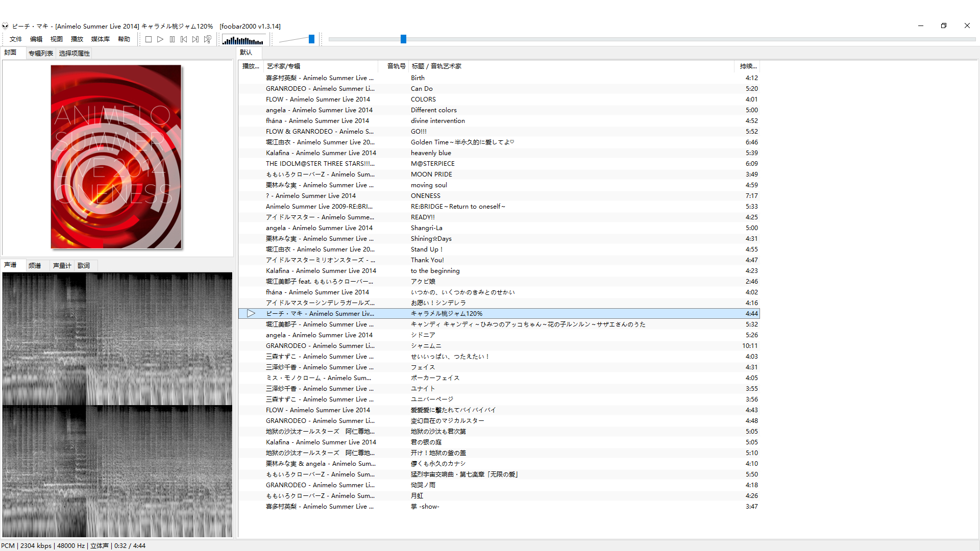Screen dimensions: 980x551
Task: Click the spectrogram display panel
Action: point(117,404)
